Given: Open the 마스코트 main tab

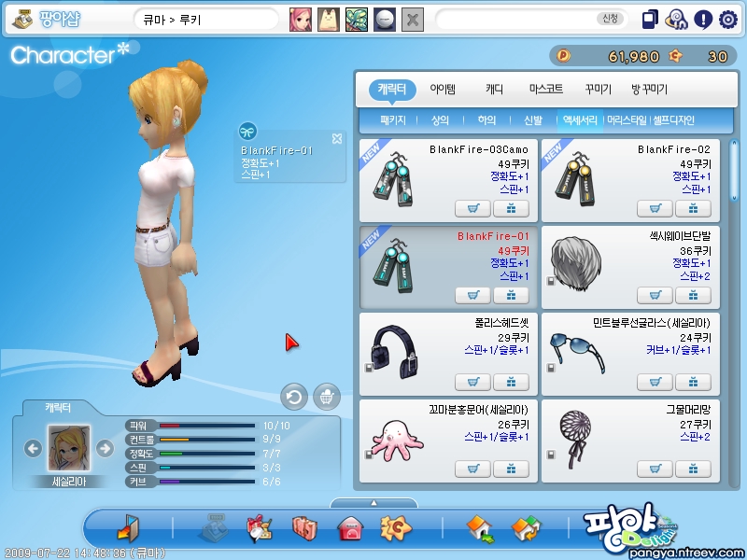Looking at the screenshot, I should [546, 89].
